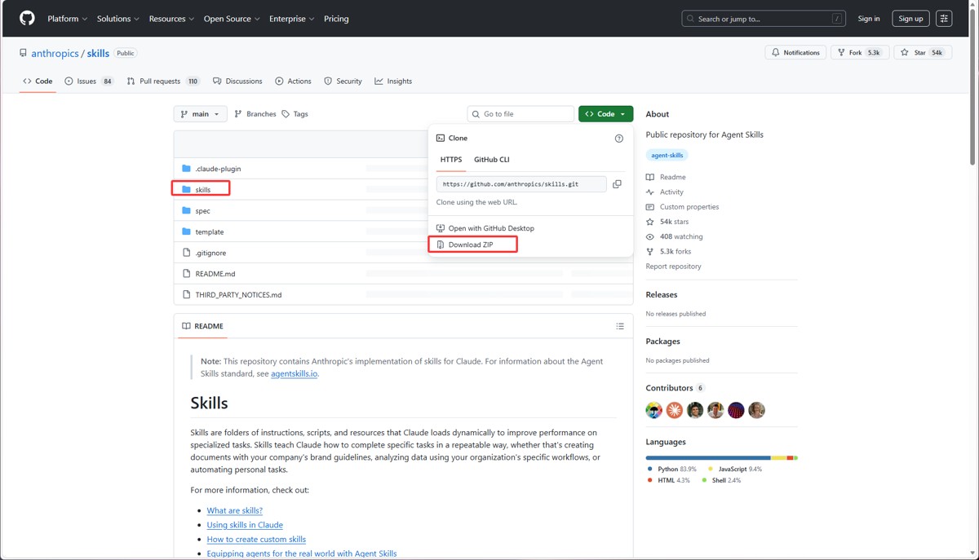
Task: Open How to create custom skills link
Action: click(256, 539)
